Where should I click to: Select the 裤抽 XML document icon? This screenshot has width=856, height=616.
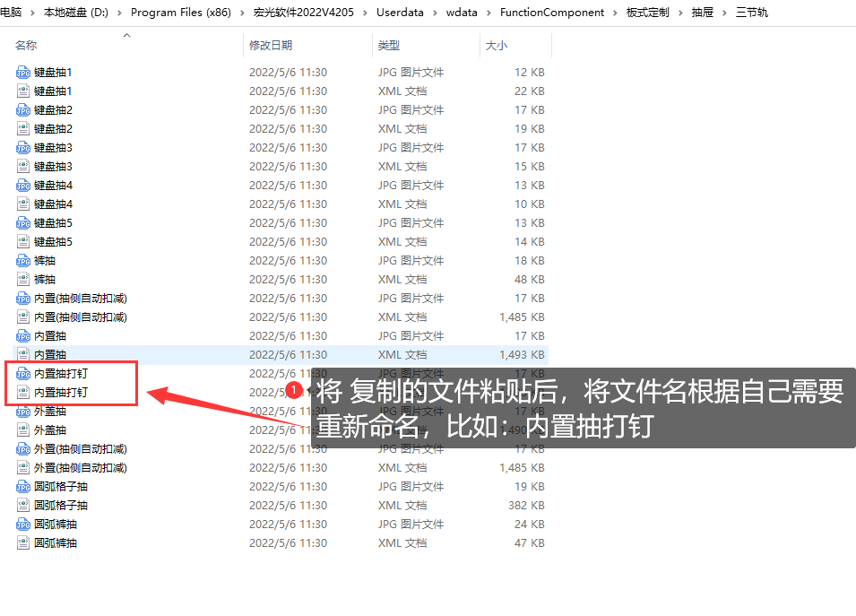pos(23,280)
